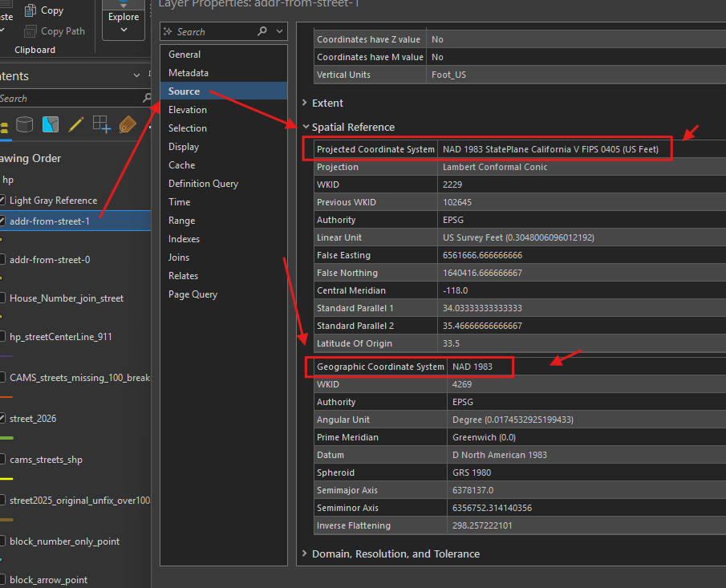Toggle House_Number_join_street layer visibility
This screenshot has width=726, height=588.
[2, 298]
